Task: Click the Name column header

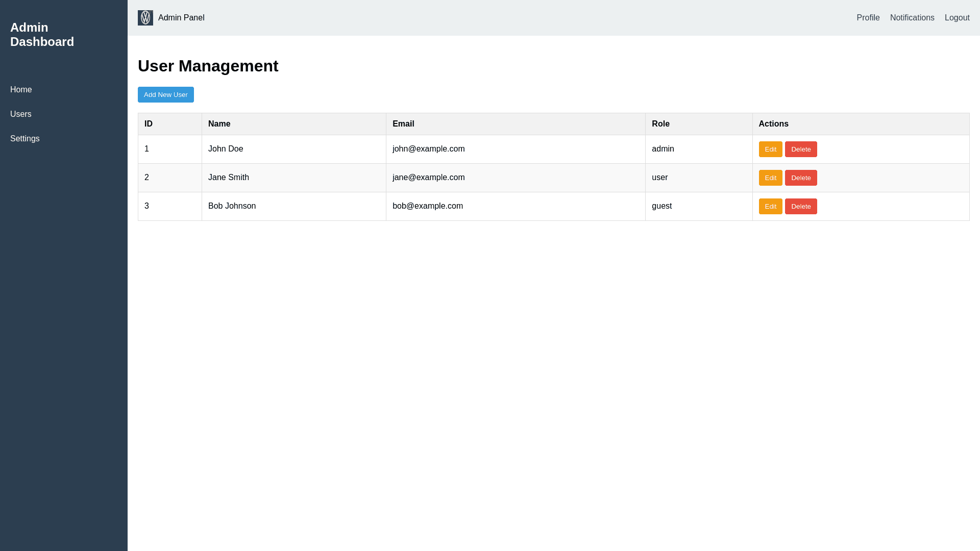Action: (x=219, y=124)
